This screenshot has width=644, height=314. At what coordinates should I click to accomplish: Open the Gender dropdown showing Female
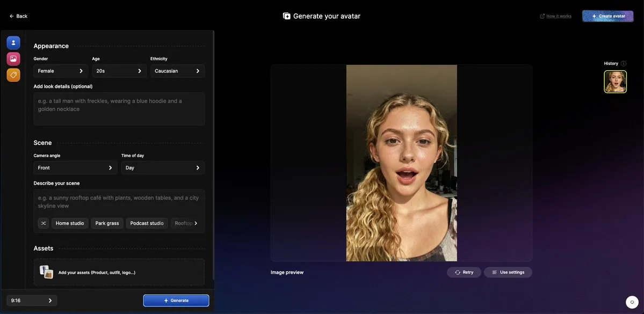click(61, 71)
